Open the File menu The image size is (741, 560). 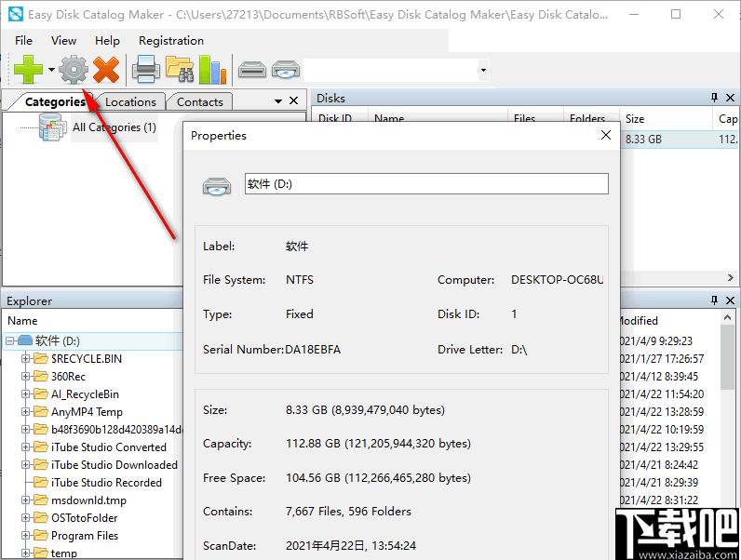click(x=23, y=41)
